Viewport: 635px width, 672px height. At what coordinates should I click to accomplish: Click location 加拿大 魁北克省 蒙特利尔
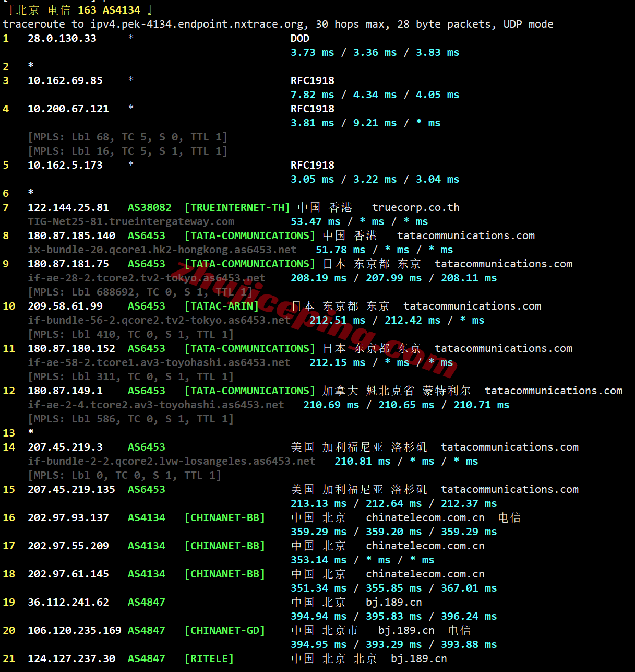(397, 391)
